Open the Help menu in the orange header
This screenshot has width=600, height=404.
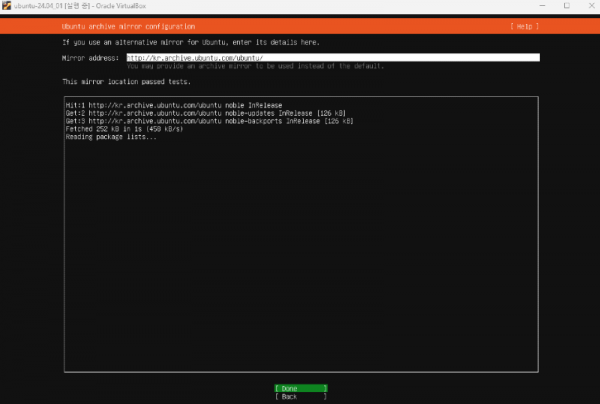click(x=526, y=25)
